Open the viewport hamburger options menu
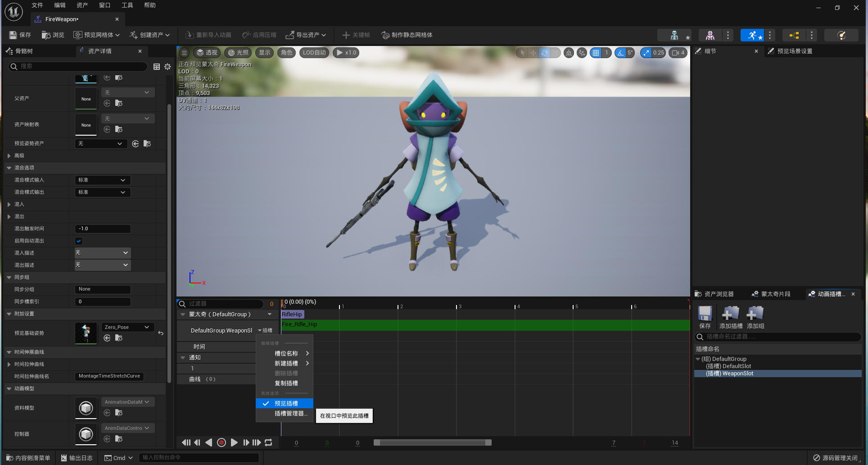868x465 pixels. [x=184, y=53]
